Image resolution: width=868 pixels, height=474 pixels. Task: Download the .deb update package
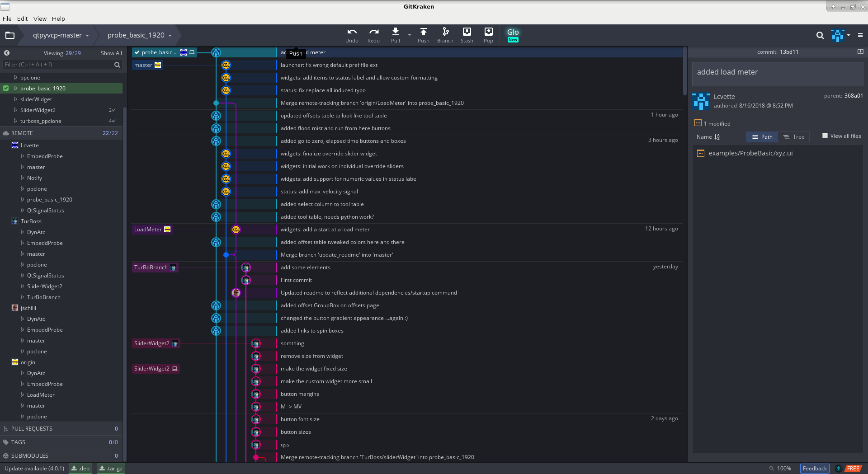click(80, 469)
